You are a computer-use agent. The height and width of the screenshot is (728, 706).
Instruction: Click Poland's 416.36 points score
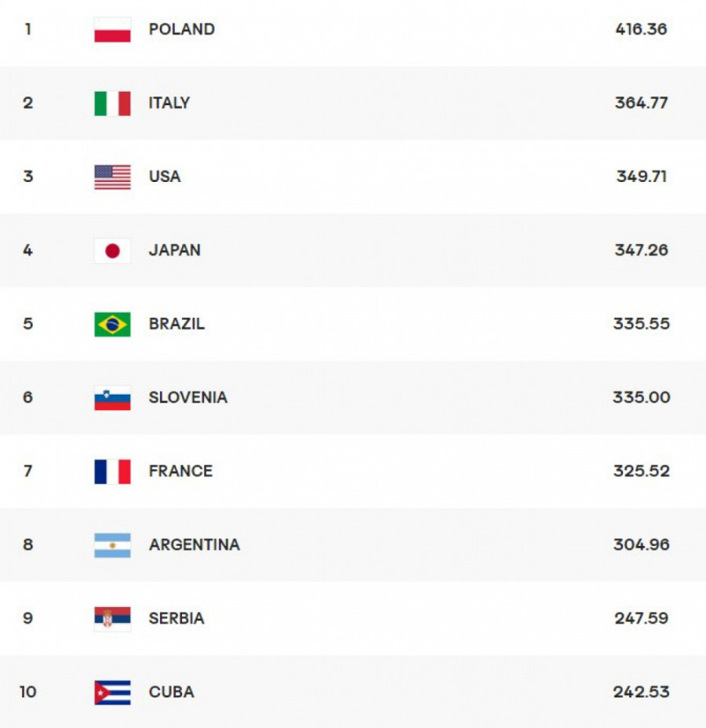pyautogui.click(x=641, y=30)
